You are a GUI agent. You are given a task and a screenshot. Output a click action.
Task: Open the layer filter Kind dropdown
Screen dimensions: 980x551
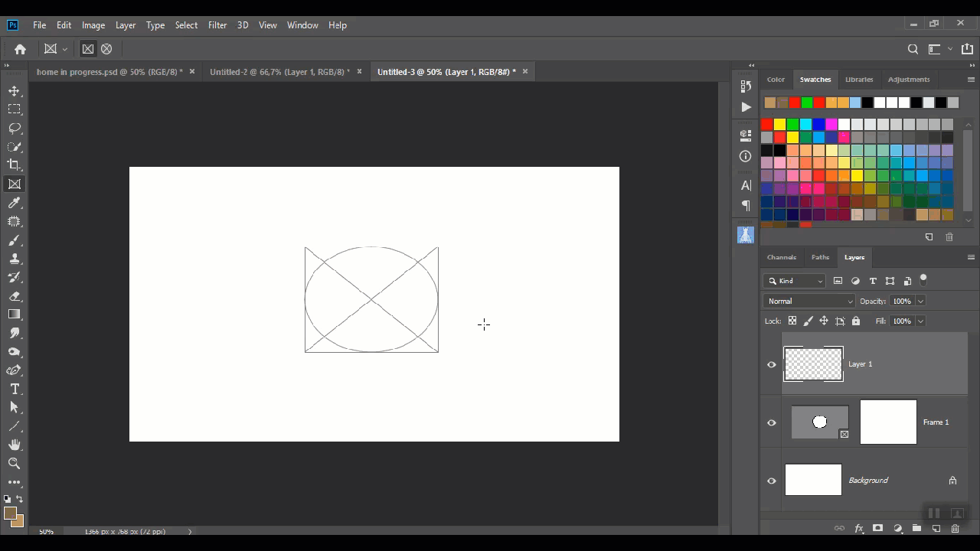click(x=795, y=281)
